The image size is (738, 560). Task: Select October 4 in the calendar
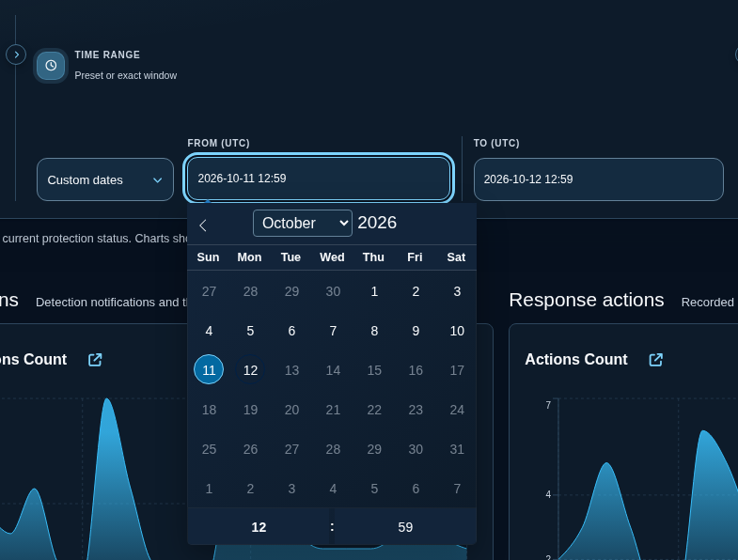[209, 331]
